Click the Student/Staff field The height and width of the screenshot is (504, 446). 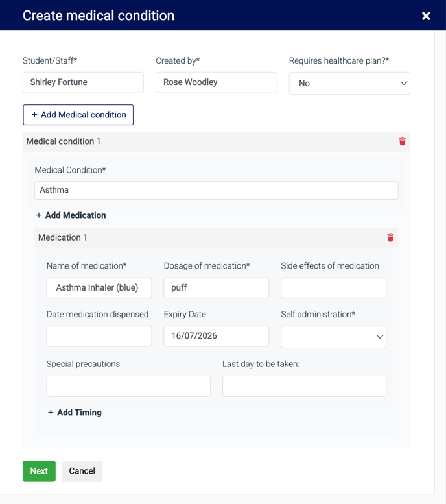pyautogui.click(x=83, y=82)
